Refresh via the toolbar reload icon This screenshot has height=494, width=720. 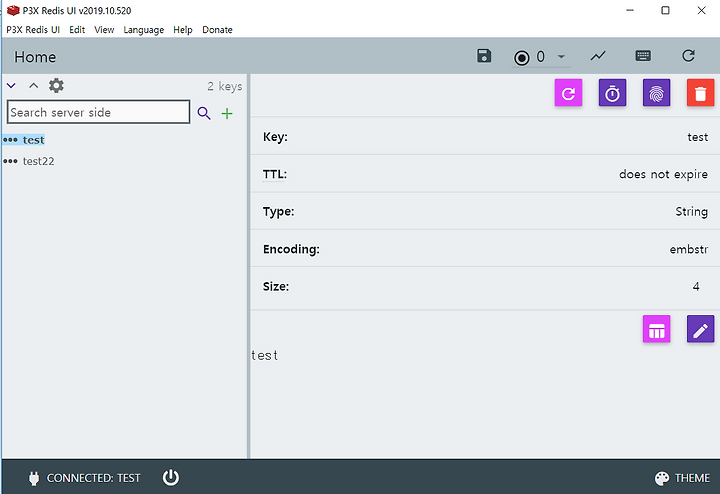point(688,56)
